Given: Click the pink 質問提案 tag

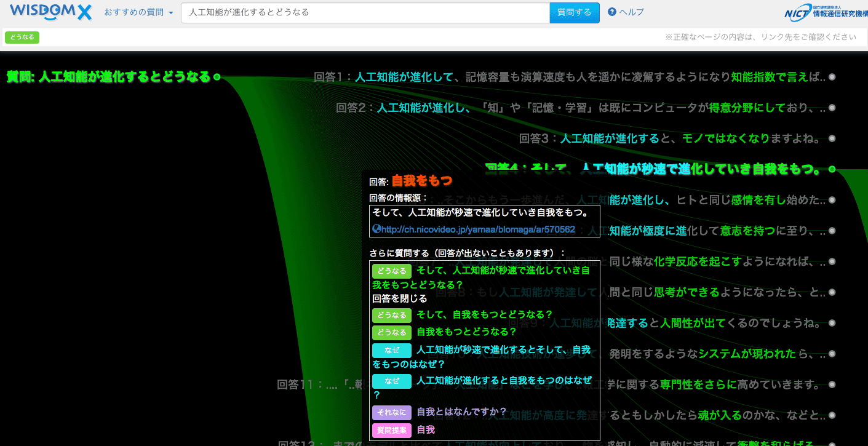Looking at the screenshot, I should click(x=391, y=430).
